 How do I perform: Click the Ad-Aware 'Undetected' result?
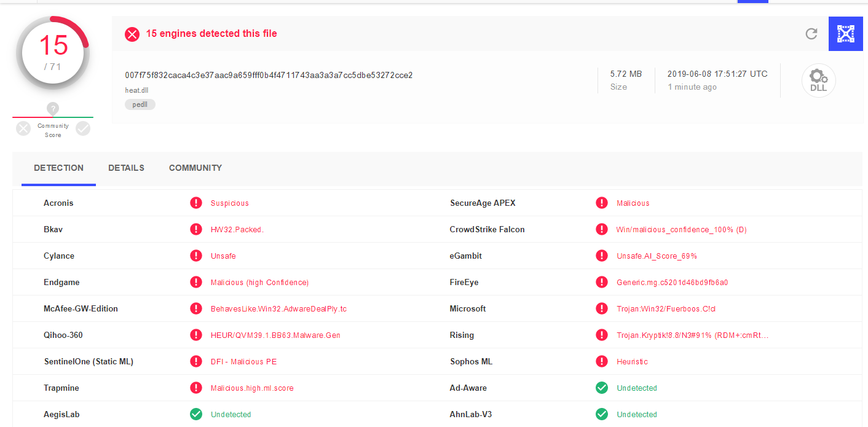tap(637, 388)
